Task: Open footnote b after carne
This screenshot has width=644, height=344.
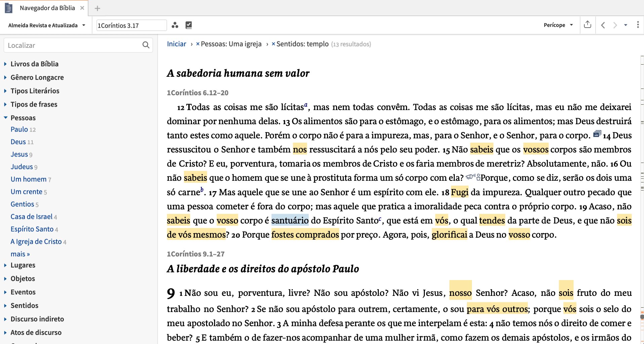Action: point(202,190)
